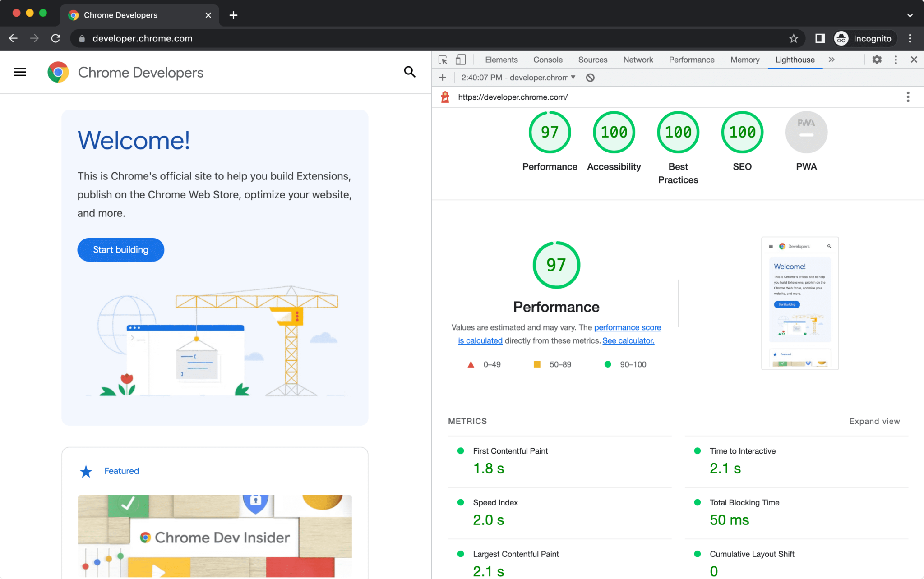Image resolution: width=924 pixels, height=579 pixels.
Task: Show more DevTools panels via chevron
Action: pos(832,59)
